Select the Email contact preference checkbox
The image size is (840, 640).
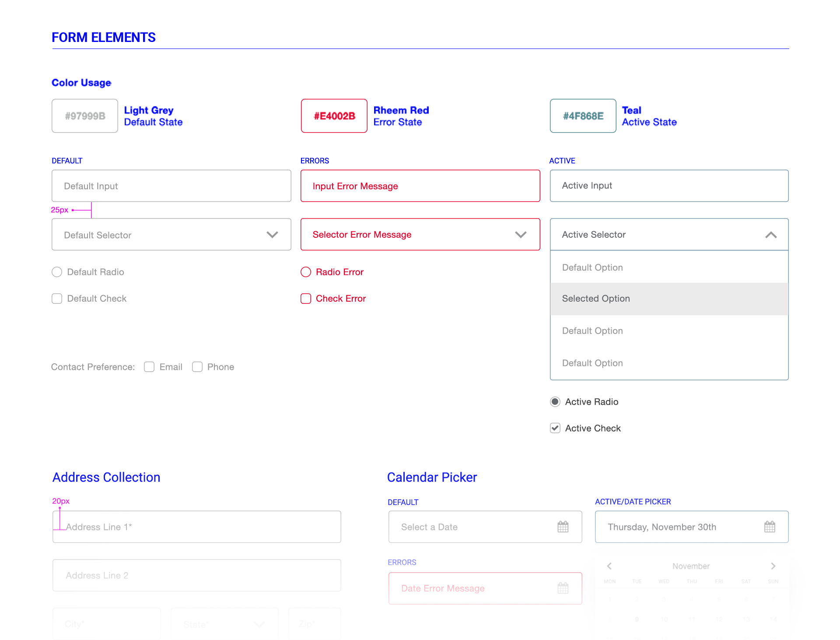(x=149, y=367)
